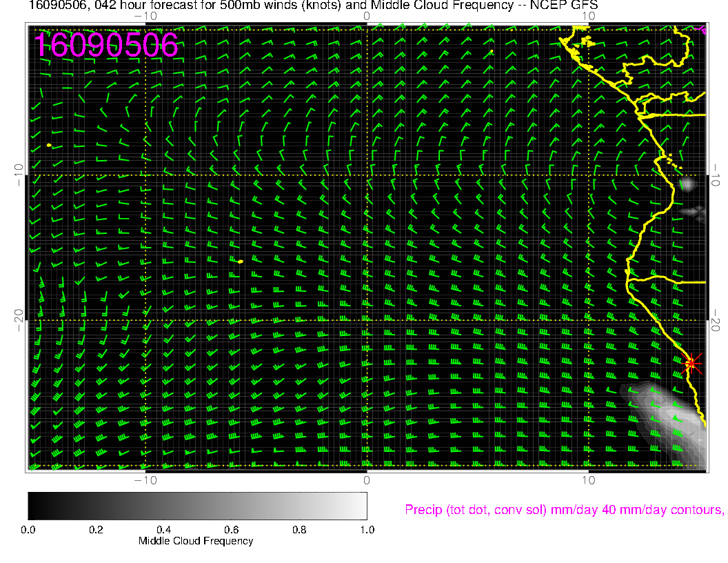
Task: Click the grayscale cloud frequency colorbar
Action: pyautogui.click(x=197, y=506)
